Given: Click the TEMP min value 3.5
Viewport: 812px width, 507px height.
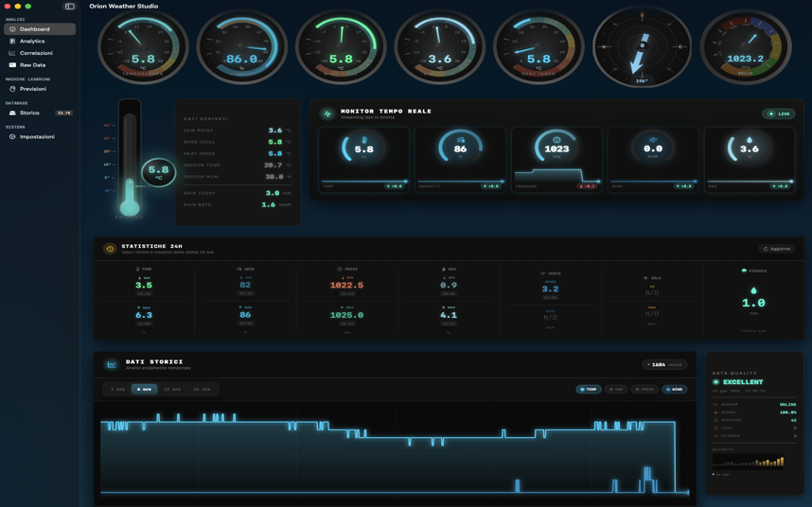Looking at the screenshot, I should [144, 285].
